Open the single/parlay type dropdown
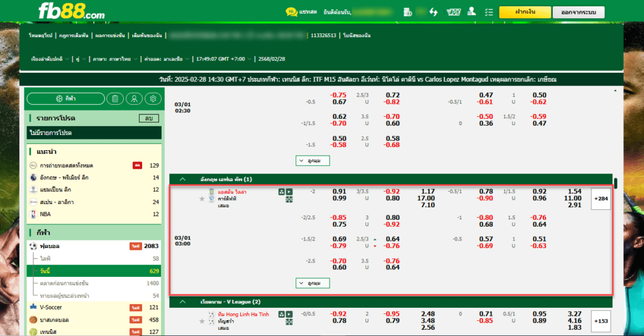Viewport: 644px width, 336px height. [x=80, y=59]
